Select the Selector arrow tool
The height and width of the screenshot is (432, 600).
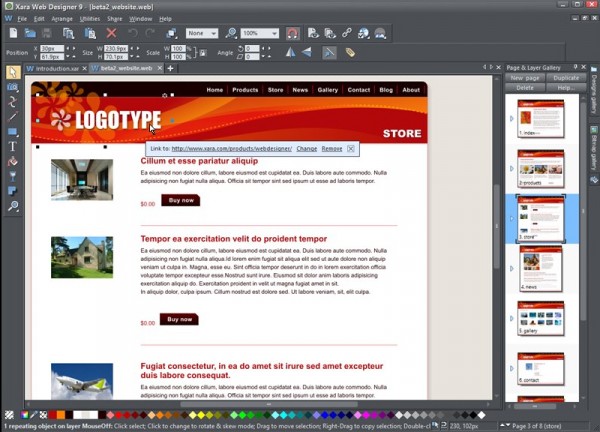coord(13,72)
